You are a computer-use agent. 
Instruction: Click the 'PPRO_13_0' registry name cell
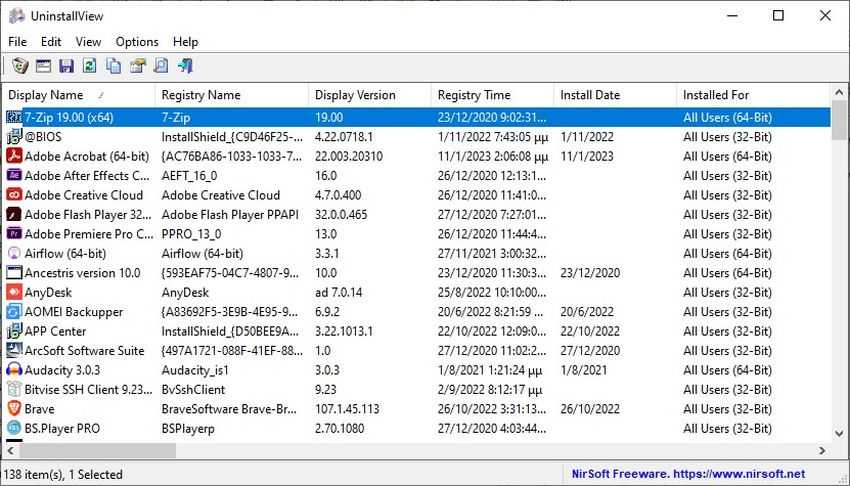point(191,234)
